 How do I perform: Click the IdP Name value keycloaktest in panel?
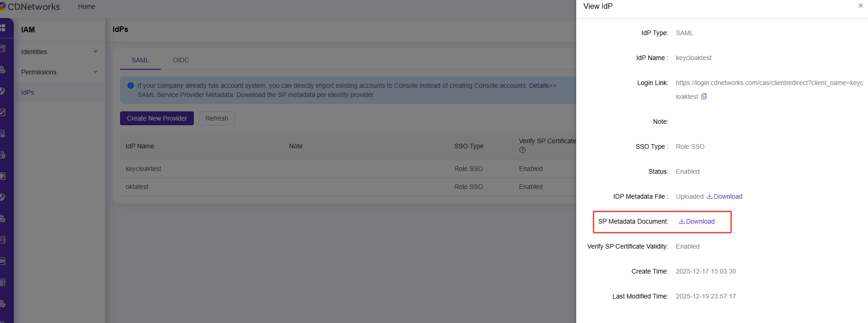click(x=693, y=58)
